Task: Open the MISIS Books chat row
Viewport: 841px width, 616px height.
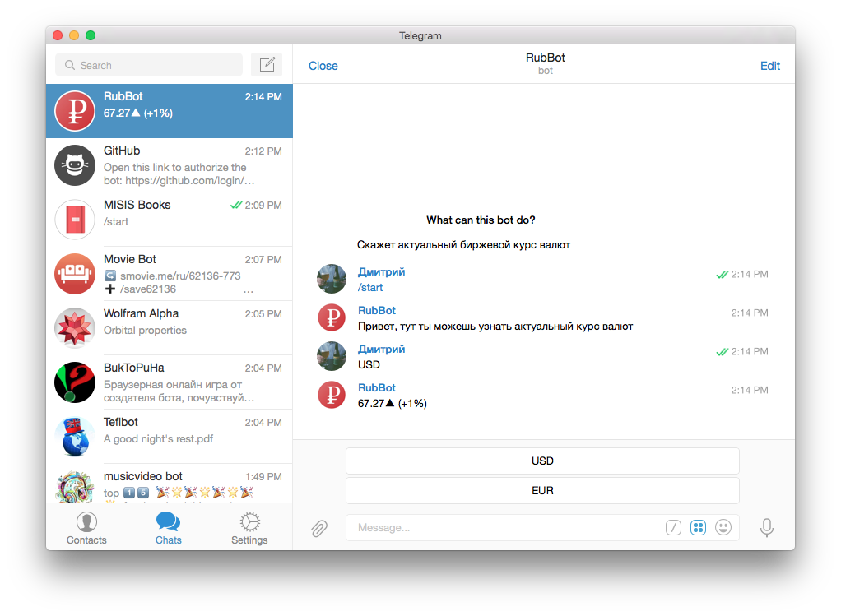Action: (x=170, y=220)
